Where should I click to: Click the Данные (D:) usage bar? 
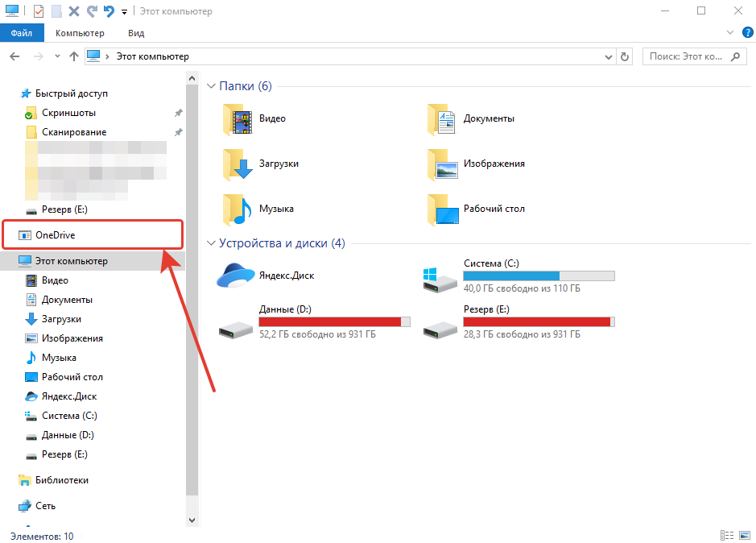334,321
